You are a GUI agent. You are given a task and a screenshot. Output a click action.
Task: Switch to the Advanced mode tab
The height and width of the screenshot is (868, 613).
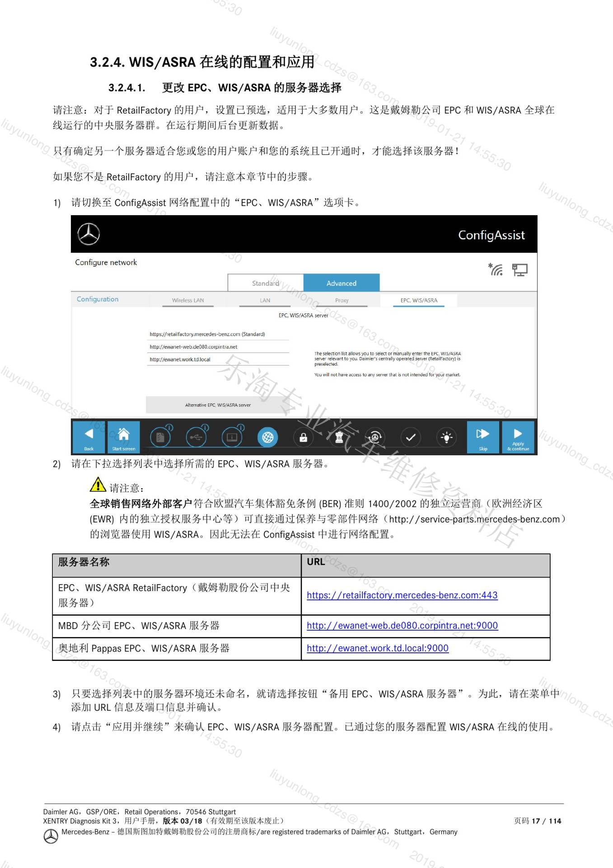(342, 283)
